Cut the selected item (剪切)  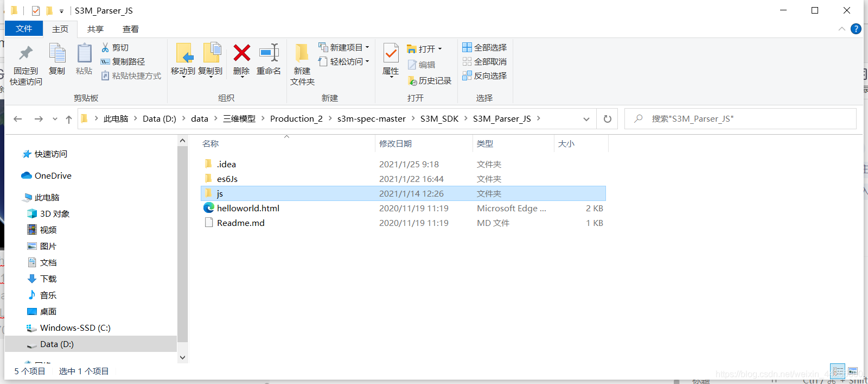click(115, 48)
